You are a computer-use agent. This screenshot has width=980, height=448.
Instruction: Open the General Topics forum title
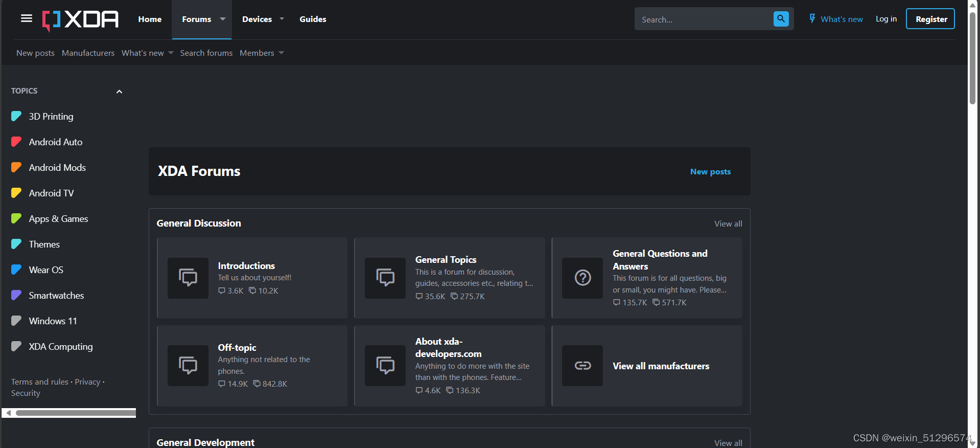[x=446, y=260]
